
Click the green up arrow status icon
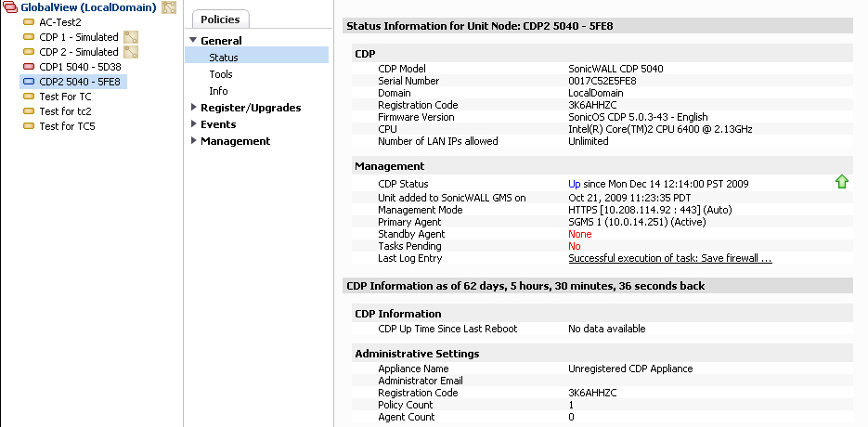click(842, 182)
